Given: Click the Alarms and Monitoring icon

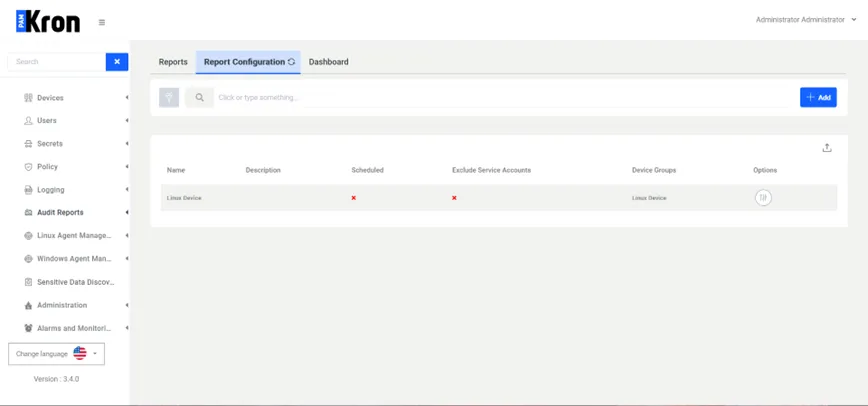Looking at the screenshot, I should (29, 328).
